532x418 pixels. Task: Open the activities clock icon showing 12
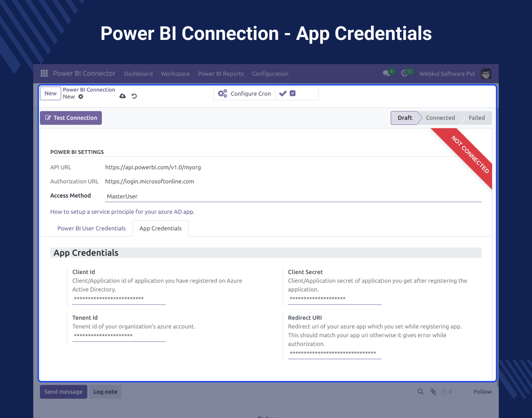click(404, 73)
